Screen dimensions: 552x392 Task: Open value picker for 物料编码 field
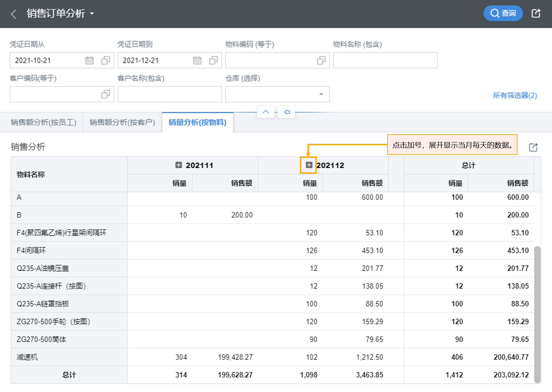321,60
